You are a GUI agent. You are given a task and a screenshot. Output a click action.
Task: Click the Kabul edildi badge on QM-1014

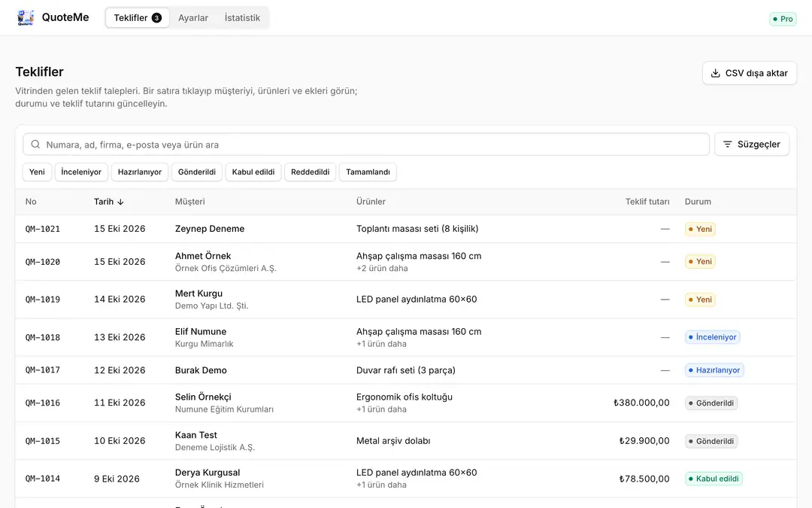[x=713, y=479]
